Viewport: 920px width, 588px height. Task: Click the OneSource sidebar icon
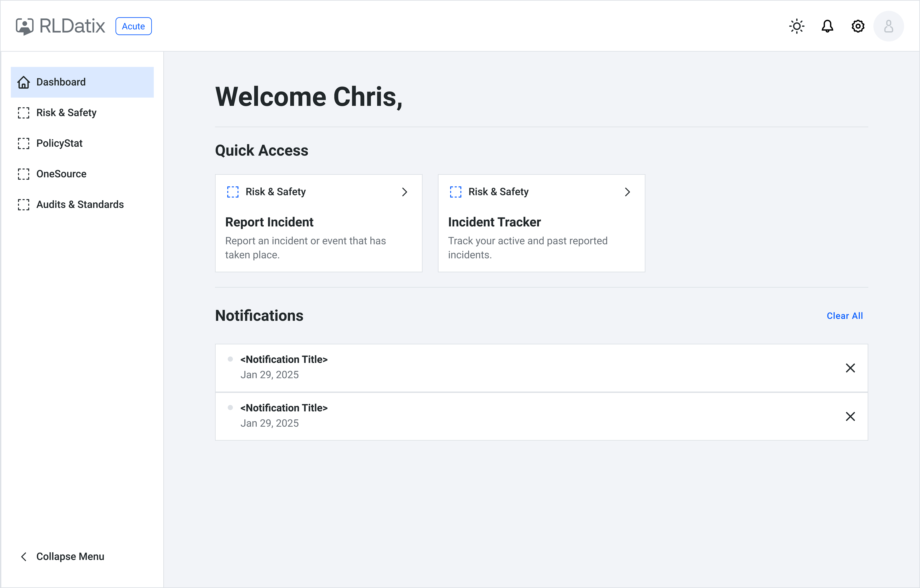[x=24, y=174]
